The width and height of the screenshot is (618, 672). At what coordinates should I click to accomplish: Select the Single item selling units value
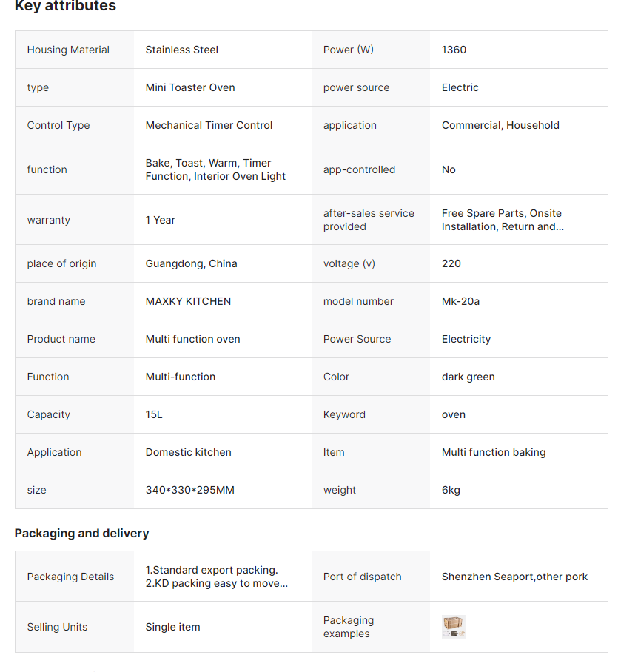tap(172, 627)
